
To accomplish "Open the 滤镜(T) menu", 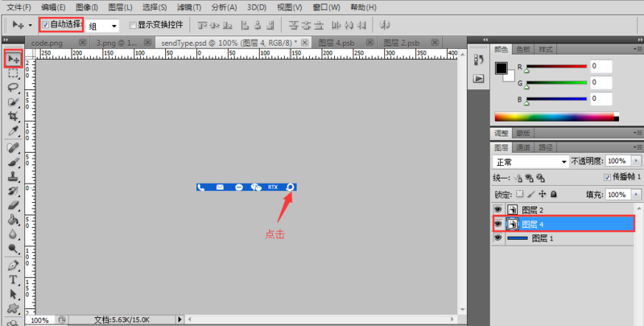I will [189, 7].
